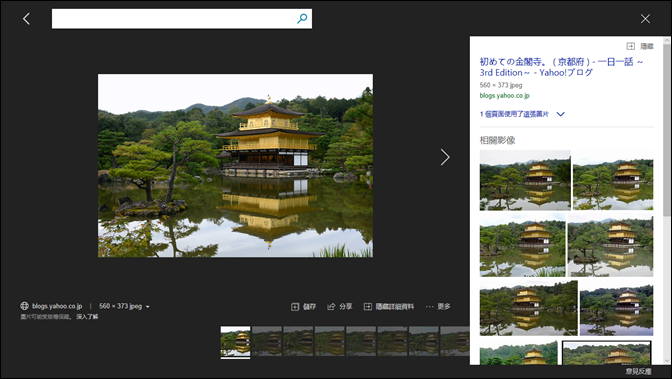
Task: Open related image in first row right
Action: (x=613, y=180)
